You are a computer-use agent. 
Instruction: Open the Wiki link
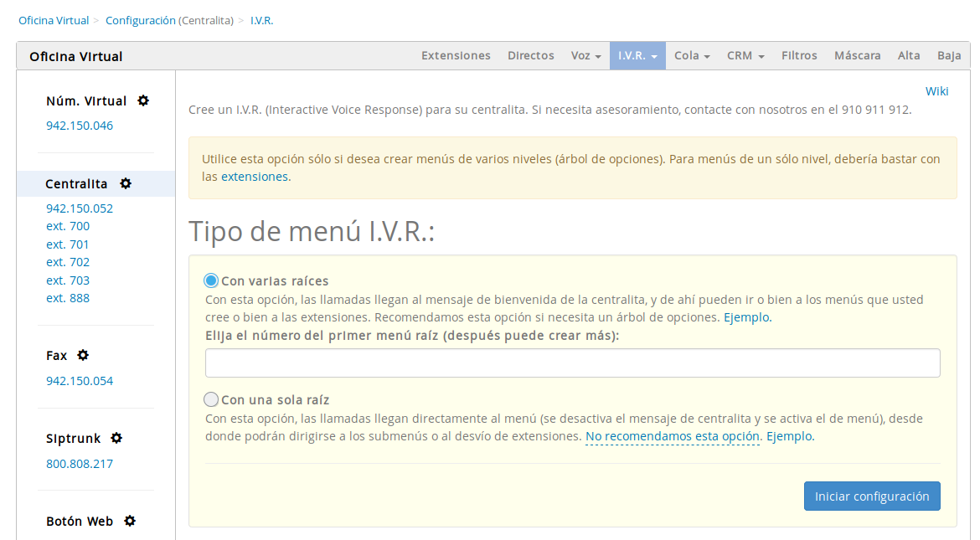pyautogui.click(x=937, y=91)
